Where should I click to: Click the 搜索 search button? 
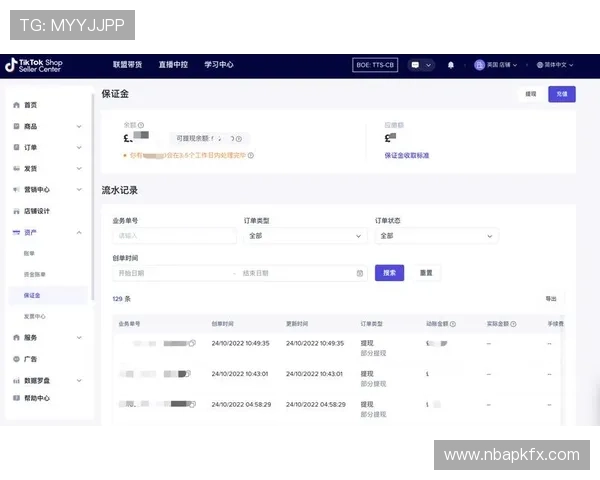[x=389, y=273]
